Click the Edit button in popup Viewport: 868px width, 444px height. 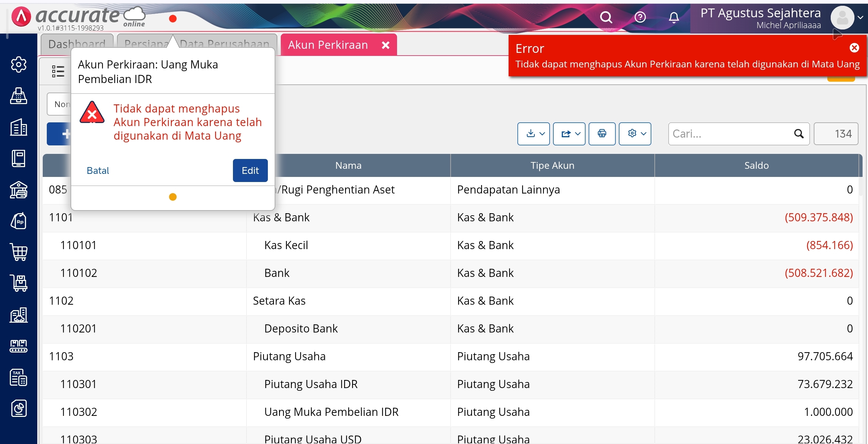[x=250, y=170]
